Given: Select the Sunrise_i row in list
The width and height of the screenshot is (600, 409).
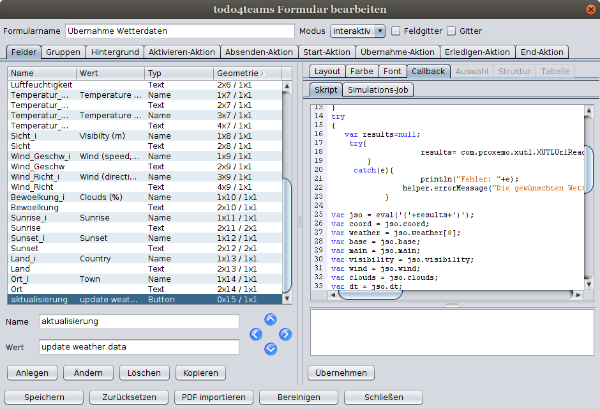Looking at the screenshot, I should coord(145,218).
